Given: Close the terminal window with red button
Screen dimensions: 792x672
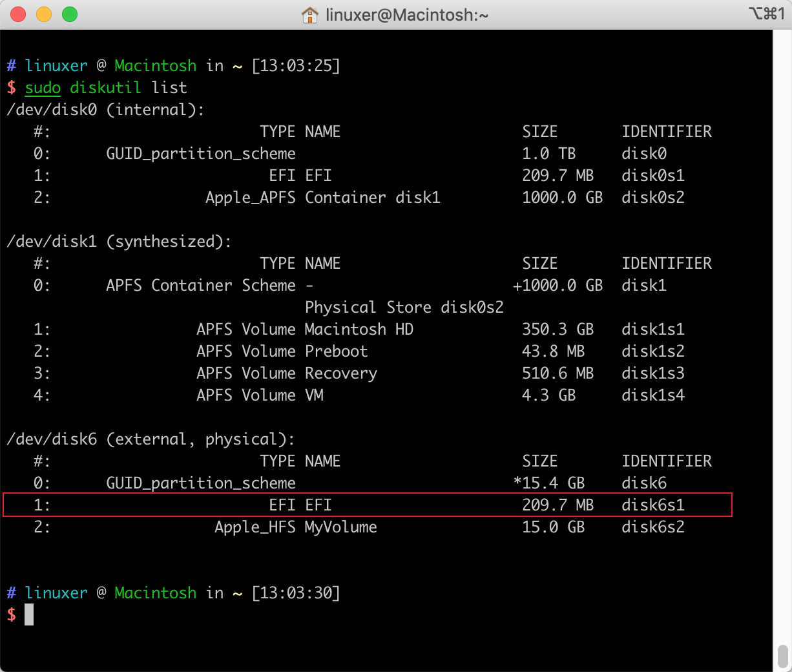Looking at the screenshot, I should (18, 14).
